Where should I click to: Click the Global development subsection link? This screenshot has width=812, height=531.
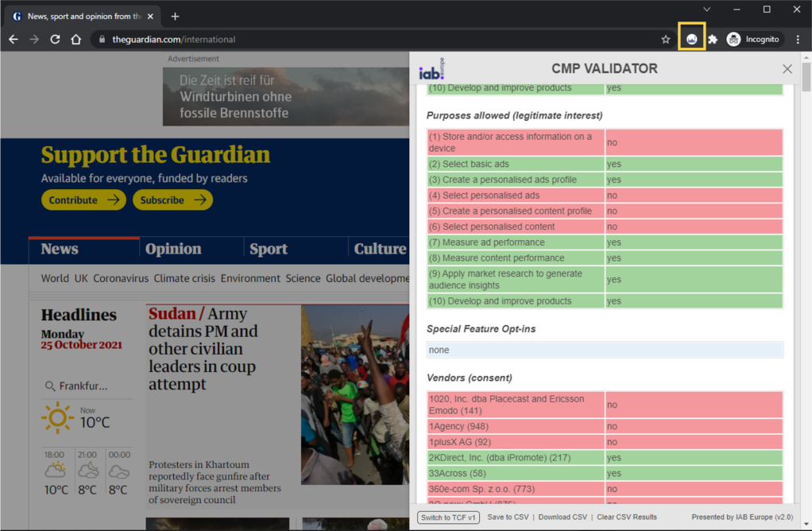click(367, 279)
